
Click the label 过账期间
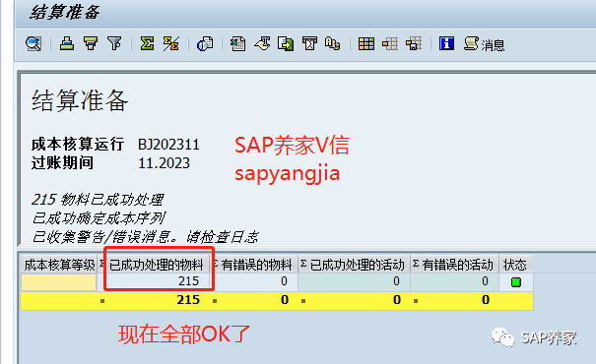62,163
